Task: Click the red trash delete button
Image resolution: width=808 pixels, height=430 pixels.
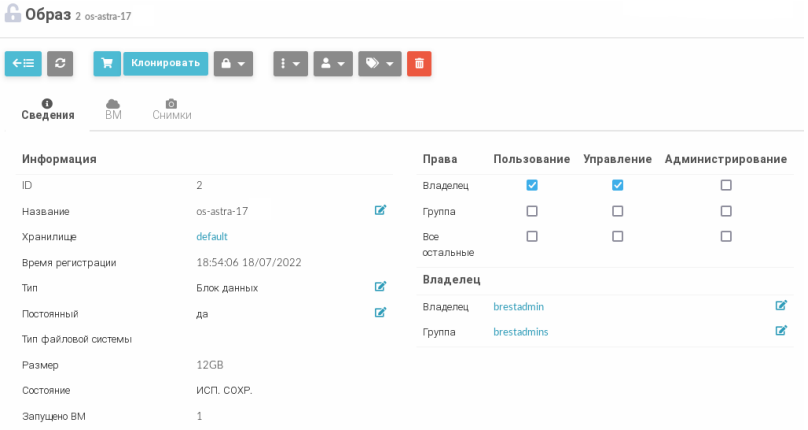Action: click(419, 64)
